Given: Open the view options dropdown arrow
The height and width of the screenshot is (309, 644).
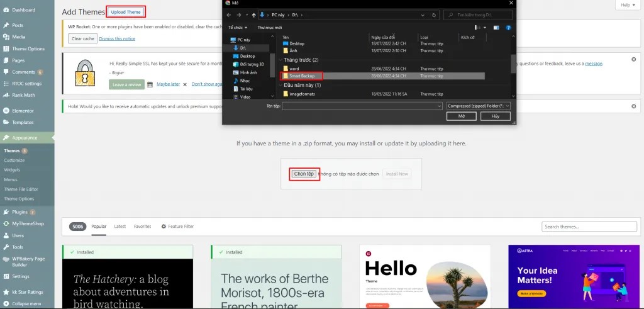Looking at the screenshot, I should (485, 28).
